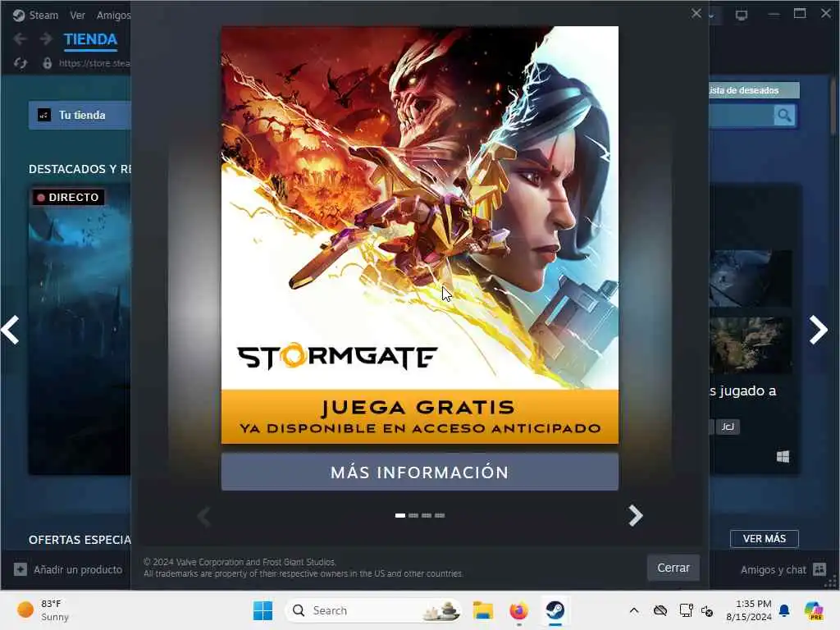Click the JcJ tag label

(x=728, y=427)
